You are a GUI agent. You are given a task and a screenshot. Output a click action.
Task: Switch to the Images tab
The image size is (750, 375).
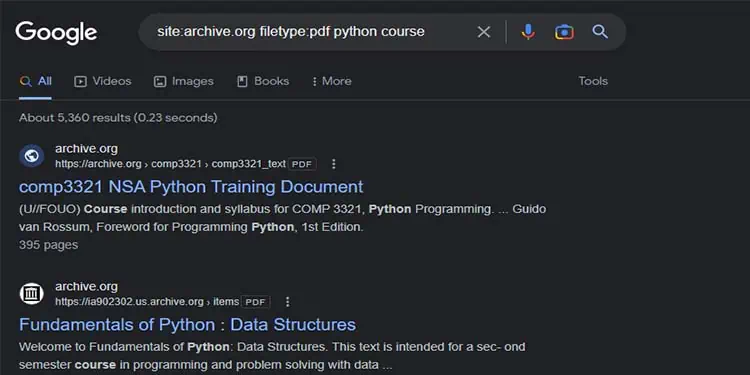click(x=184, y=81)
